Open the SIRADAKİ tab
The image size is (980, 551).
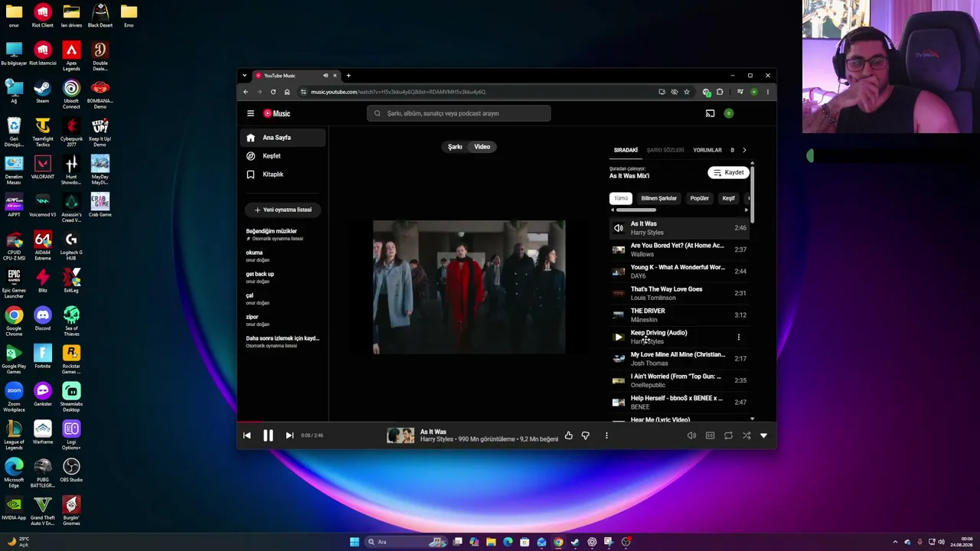pos(626,150)
